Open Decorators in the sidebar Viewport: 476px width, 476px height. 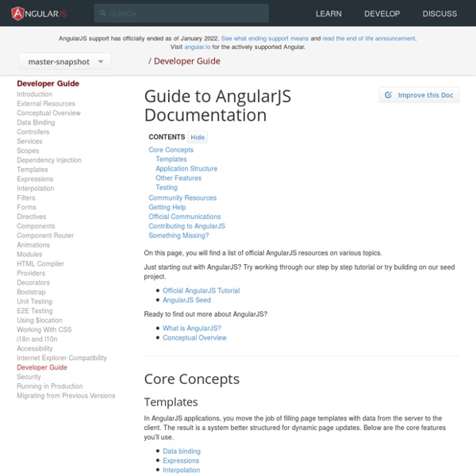[x=33, y=282]
